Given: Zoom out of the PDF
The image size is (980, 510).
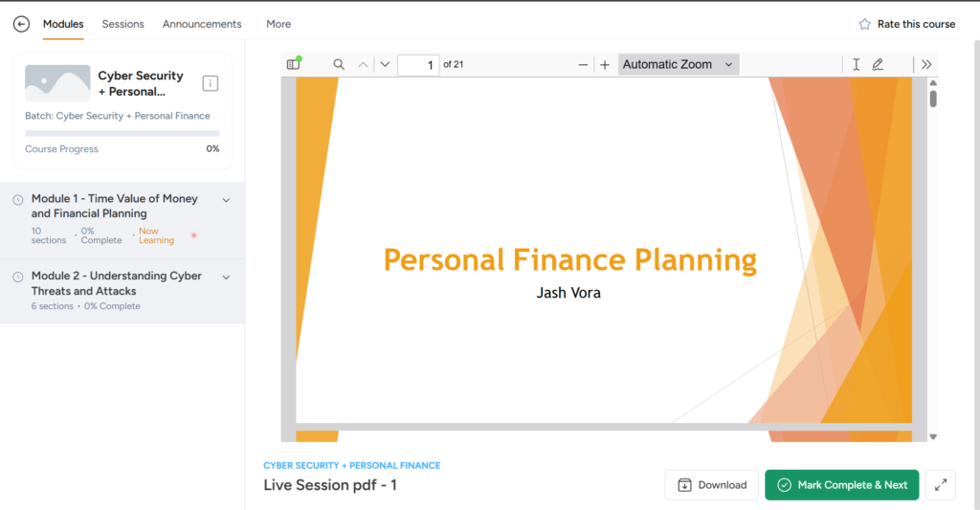Looking at the screenshot, I should tap(583, 65).
